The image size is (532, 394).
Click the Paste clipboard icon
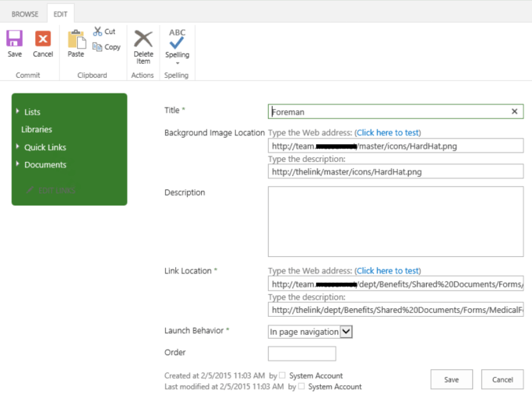(x=76, y=40)
